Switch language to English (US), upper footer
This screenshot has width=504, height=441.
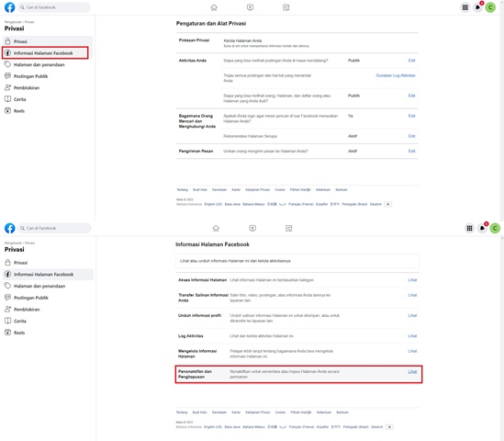pos(213,204)
